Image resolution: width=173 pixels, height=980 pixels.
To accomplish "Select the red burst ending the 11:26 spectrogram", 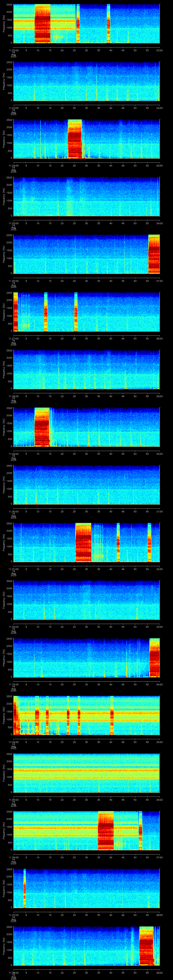I will pos(154,254).
